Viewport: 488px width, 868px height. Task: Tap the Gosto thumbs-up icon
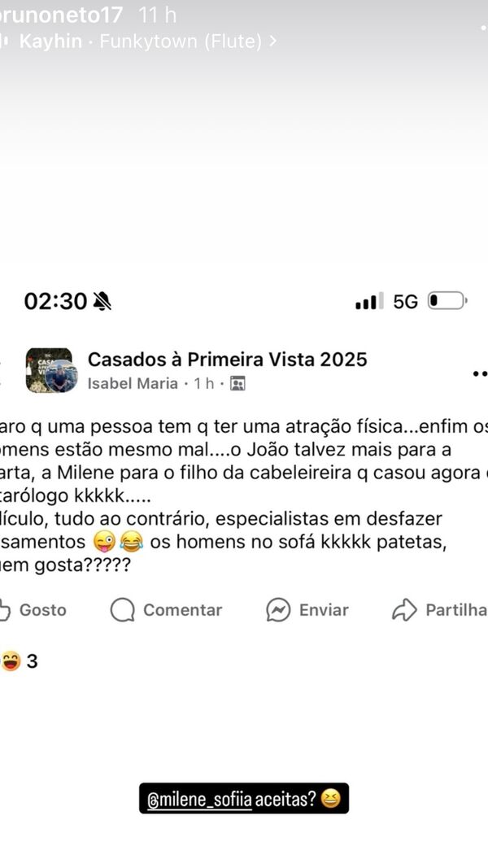pos(5,610)
